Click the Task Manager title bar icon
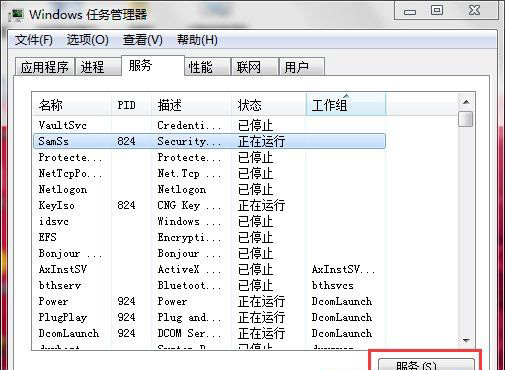The height and width of the screenshot is (370, 505). coord(16,15)
